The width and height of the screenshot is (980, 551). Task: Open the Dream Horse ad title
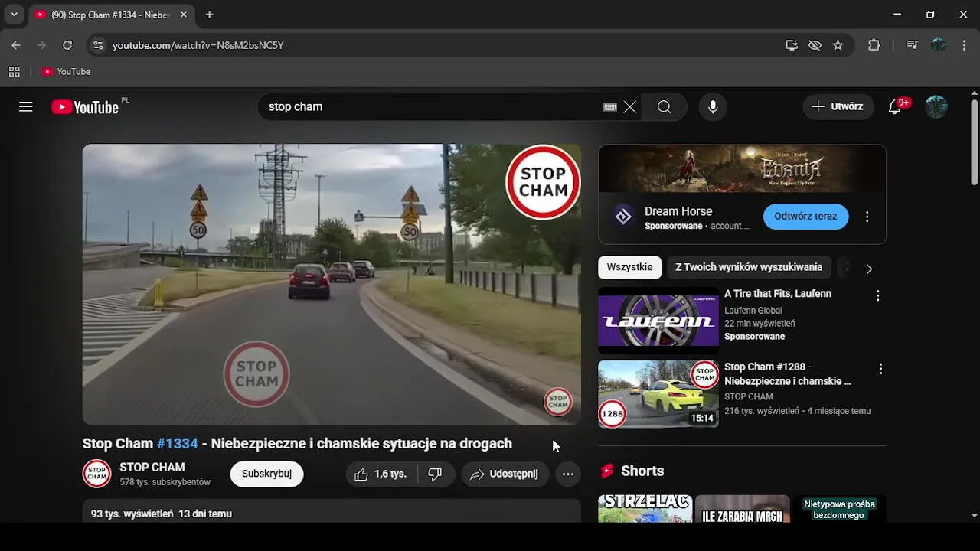tap(678, 211)
